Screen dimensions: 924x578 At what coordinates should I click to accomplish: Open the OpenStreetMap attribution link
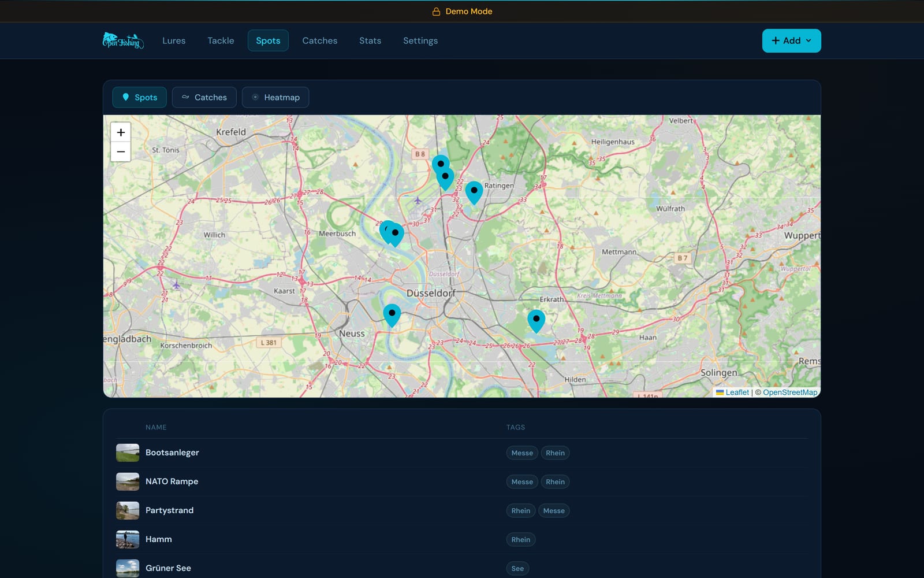click(x=790, y=392)
